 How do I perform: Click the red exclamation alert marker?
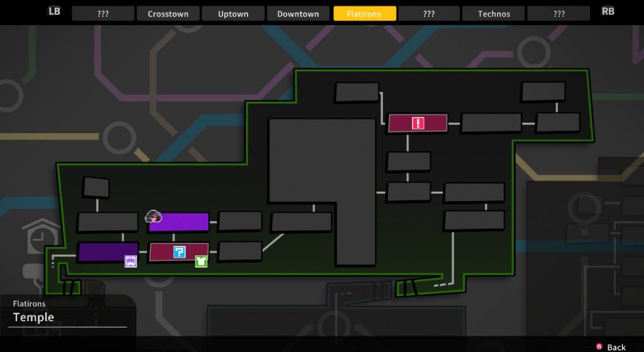pyautogui.click(x=418, y=123)
